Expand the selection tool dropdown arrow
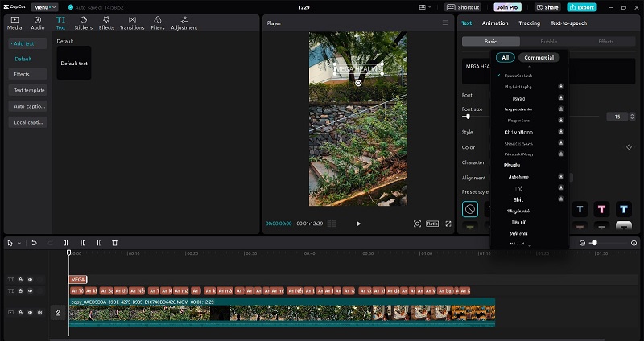Viewport: 644px width, 341px height. pyautogui.click(x=19, y=243)
